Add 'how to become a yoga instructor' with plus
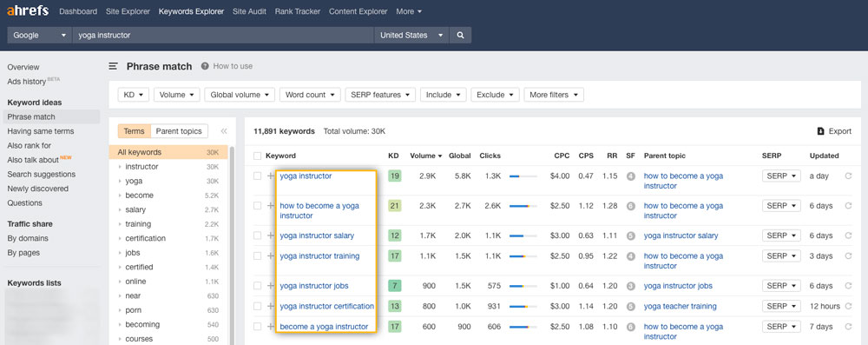 tap(270, 205)
